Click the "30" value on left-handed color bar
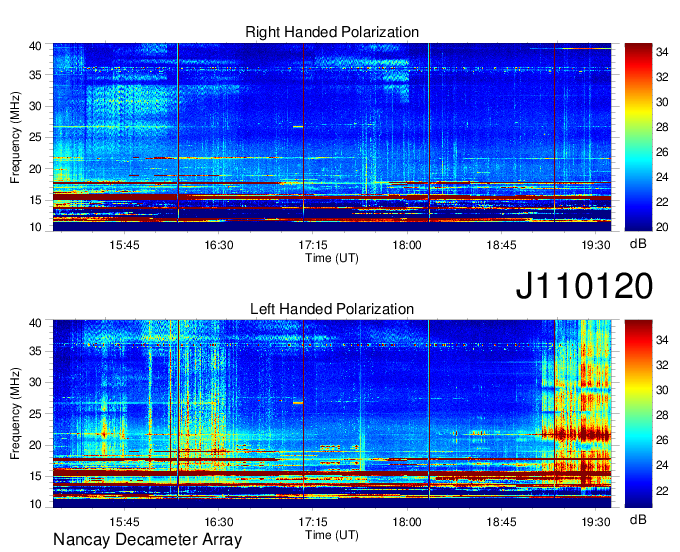 [662, 390]
